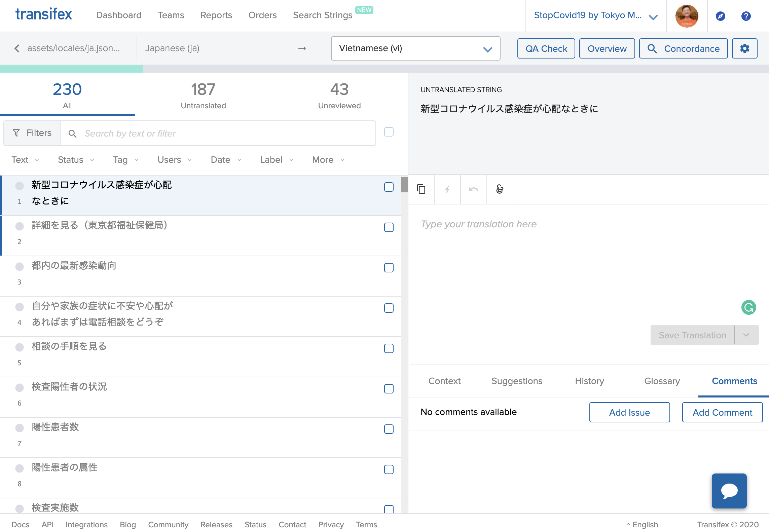Screen dimensions: 769x532
Task: Switch to the Context tab
Action: click(444, 381)
